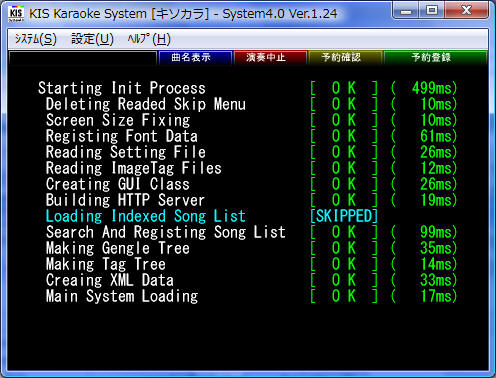
Task: Click 'Creating GUI Class' line
Action: 118,184
